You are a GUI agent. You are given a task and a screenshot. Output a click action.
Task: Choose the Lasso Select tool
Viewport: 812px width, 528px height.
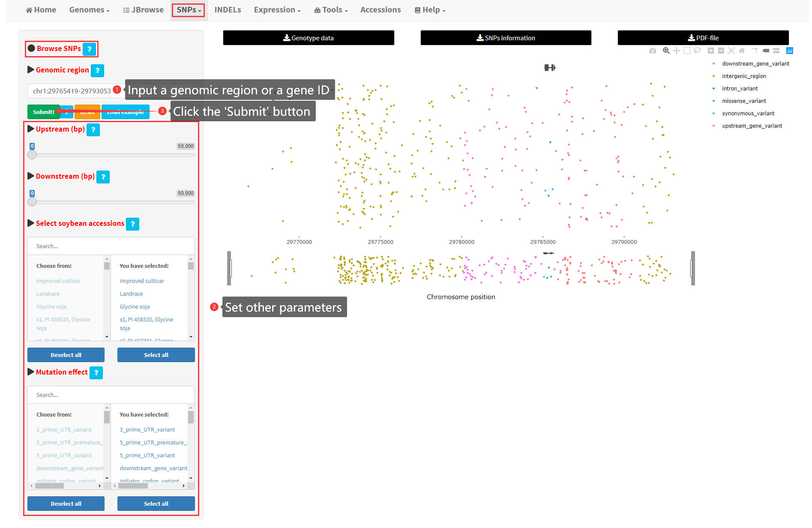(x=697, y=51)
